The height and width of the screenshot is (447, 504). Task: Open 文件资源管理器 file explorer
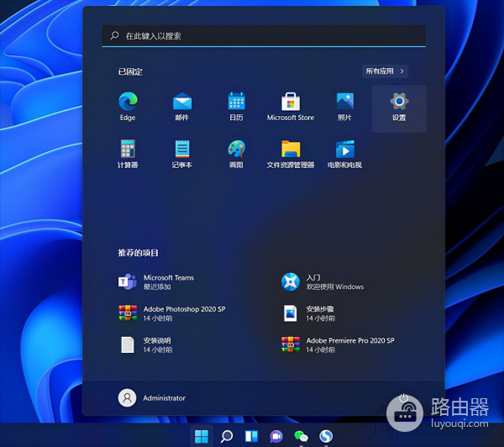click(x=291, y=154)
